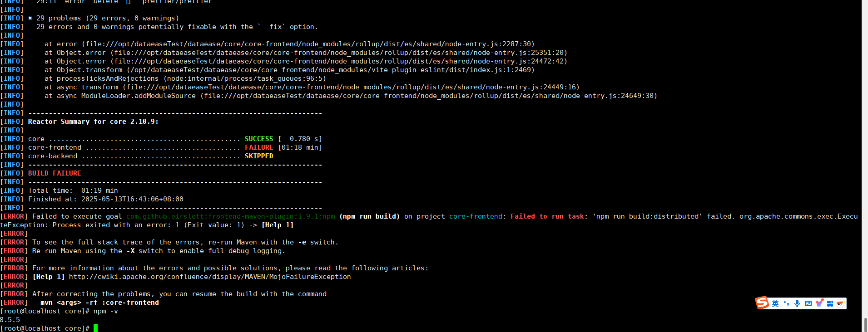Click the Sogou input method logo
The width and height of the screenshot is (868, 332).
[762, 303]
